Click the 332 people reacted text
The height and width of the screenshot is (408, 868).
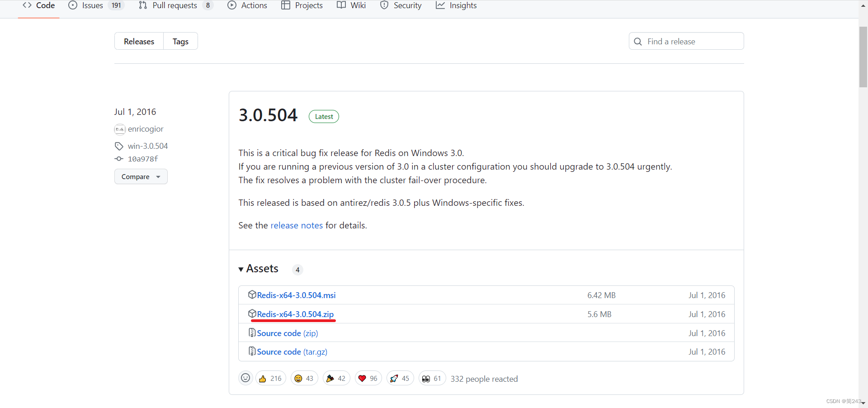point(484,379)
